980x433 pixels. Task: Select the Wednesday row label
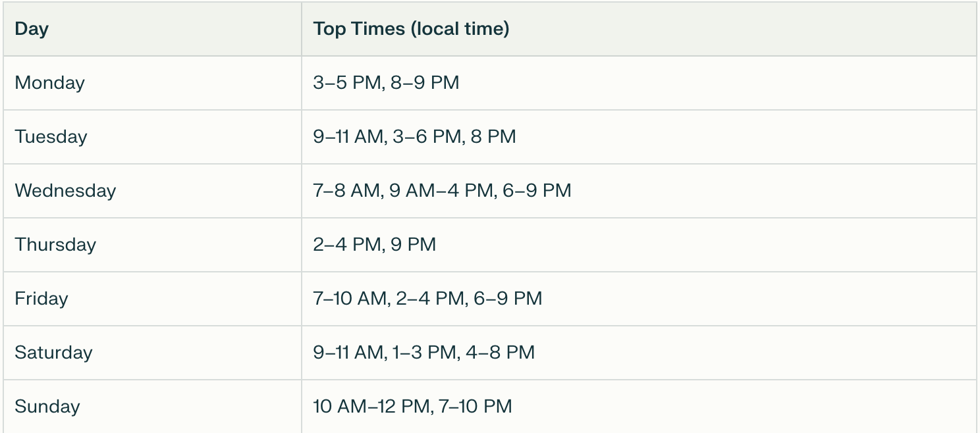tap(65, 191)
